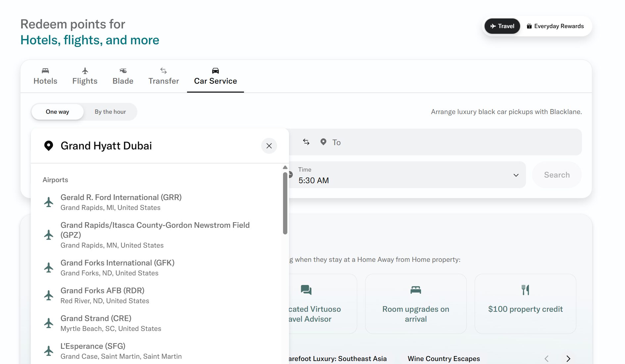The height and width of the screenshot is (364, 625).
Task: Clear the Grand Hyatt Dubai pickup text
Action: (269, 146)
